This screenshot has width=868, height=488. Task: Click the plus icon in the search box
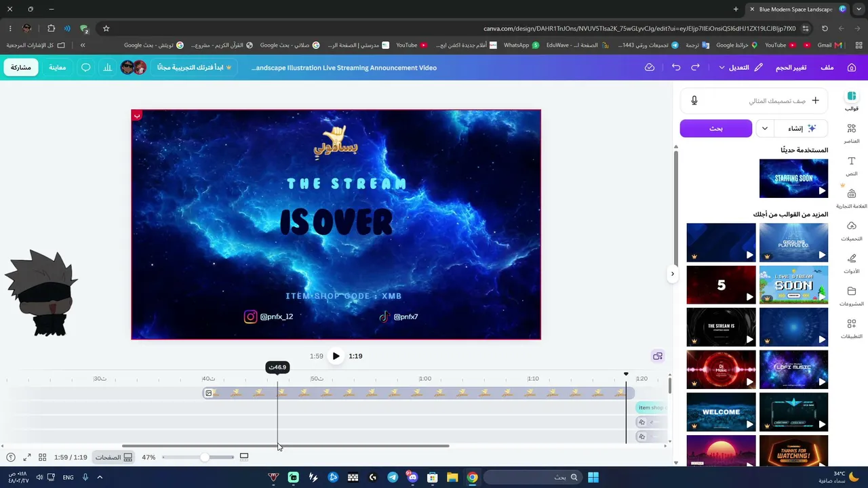[x=815, y=100]
